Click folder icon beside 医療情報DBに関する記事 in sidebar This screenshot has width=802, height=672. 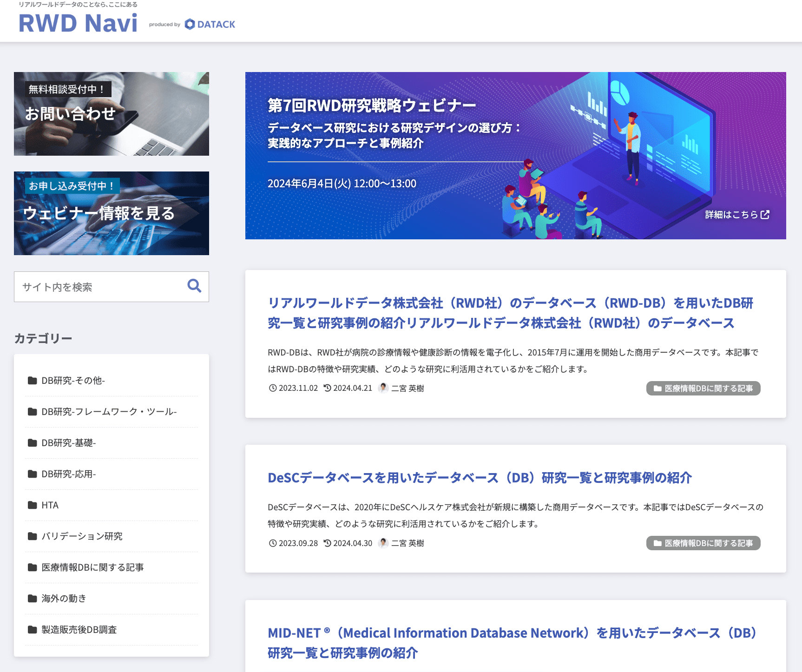pyautogui.click(x=32, y=567)
